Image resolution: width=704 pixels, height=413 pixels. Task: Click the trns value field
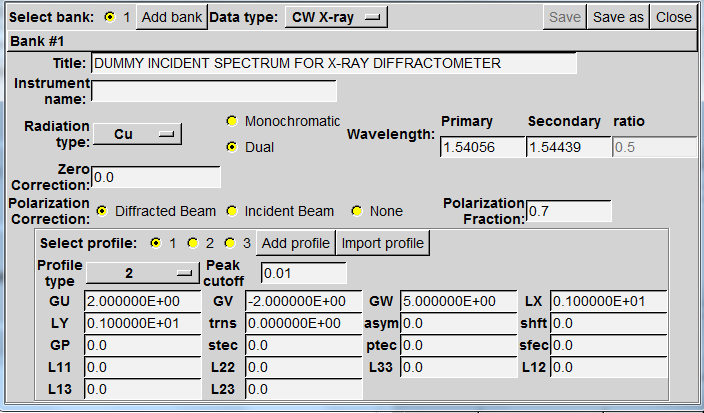(x=304, y=323)
